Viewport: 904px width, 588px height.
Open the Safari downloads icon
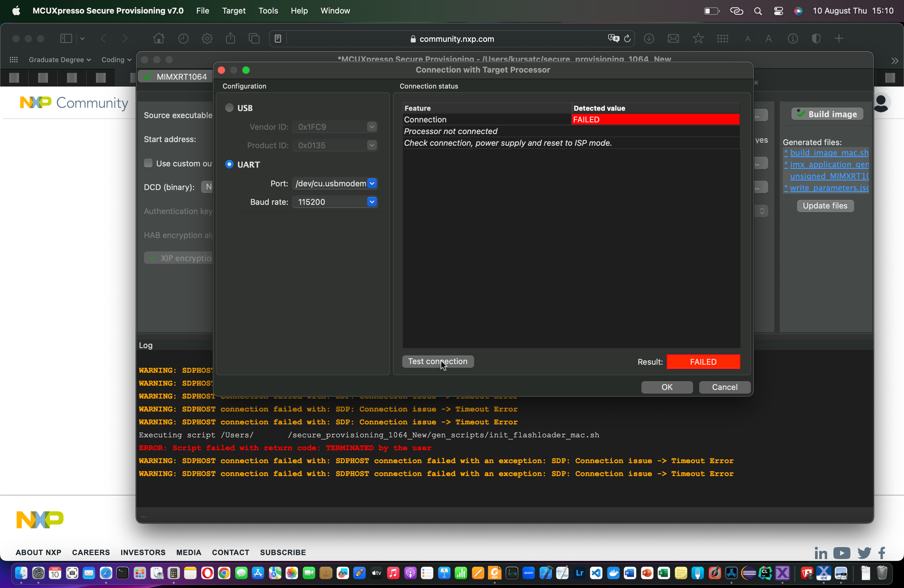coord(649,38)
